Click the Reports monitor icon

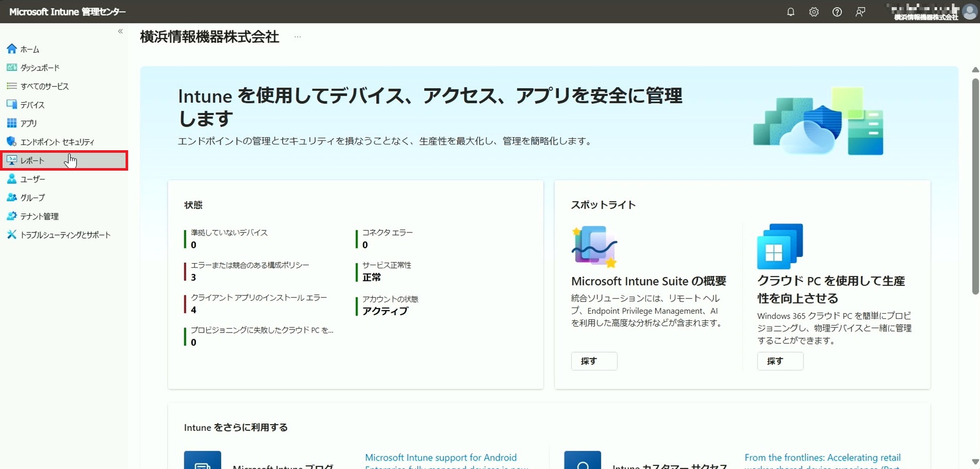(x=12, y=160)
